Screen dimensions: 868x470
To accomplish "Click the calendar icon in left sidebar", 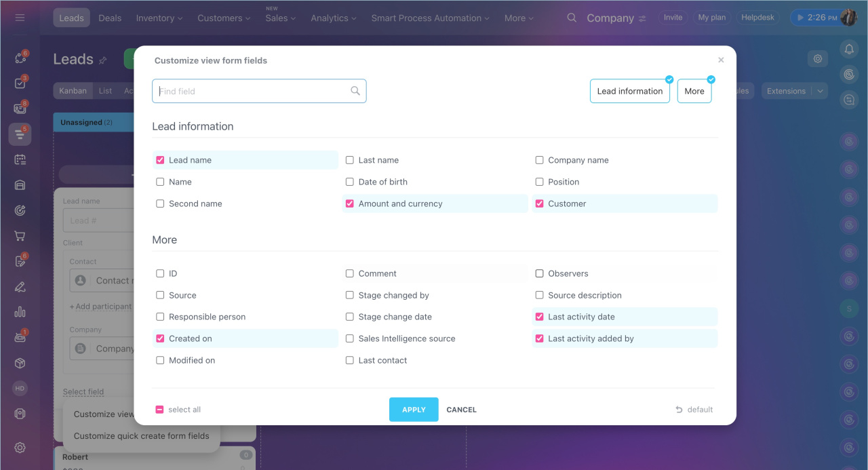I will pyautogui.click(x=20, y=160).
